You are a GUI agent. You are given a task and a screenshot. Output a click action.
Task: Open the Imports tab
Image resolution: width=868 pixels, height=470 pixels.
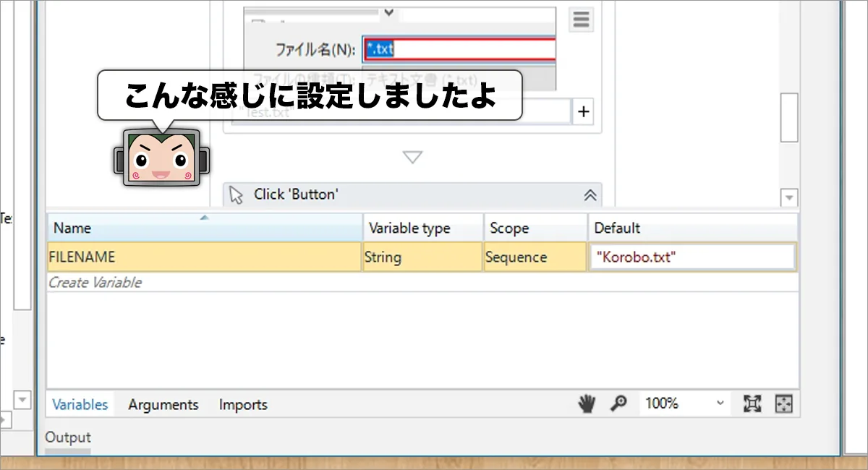coord(243,405)
